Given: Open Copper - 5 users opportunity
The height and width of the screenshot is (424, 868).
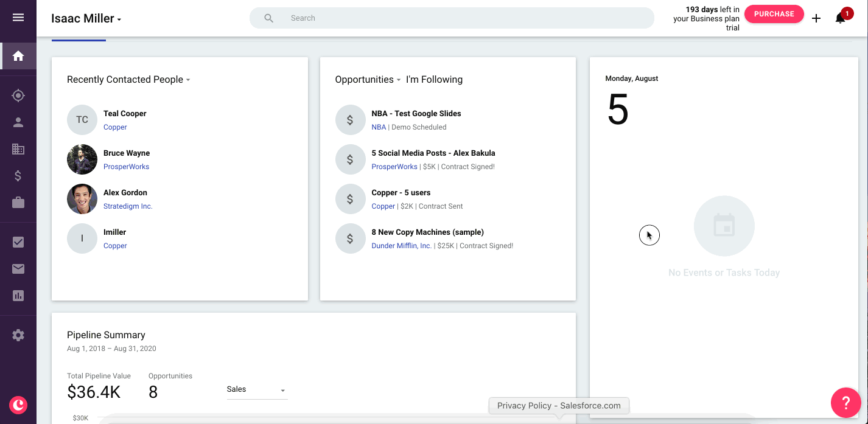Looking at the screenshot, I should click(401, 193).
